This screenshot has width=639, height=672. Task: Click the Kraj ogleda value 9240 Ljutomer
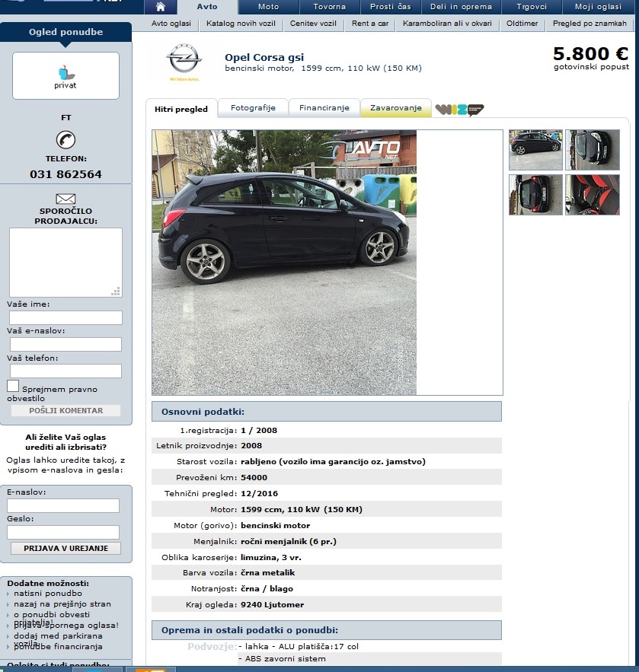(x=273, y=605)
